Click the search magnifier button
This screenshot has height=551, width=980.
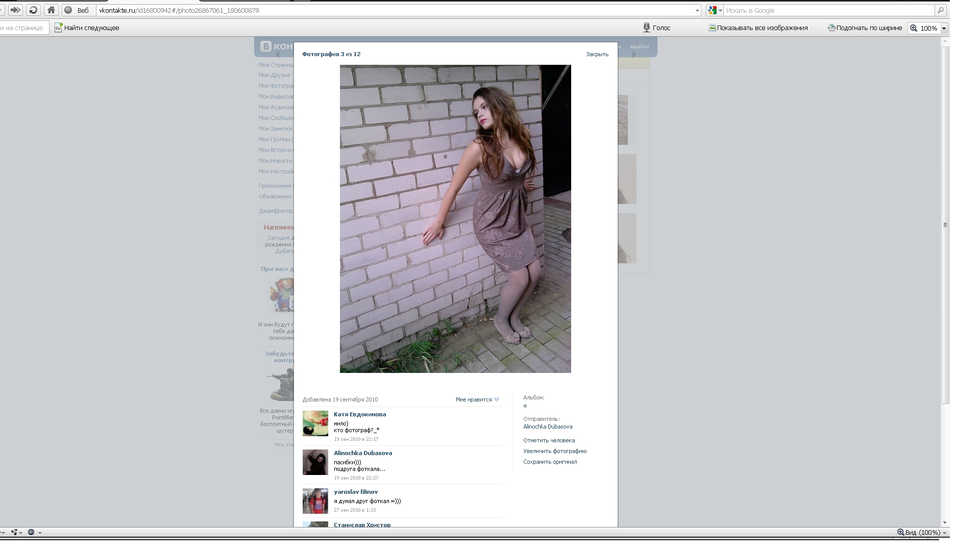click(940, 10)
